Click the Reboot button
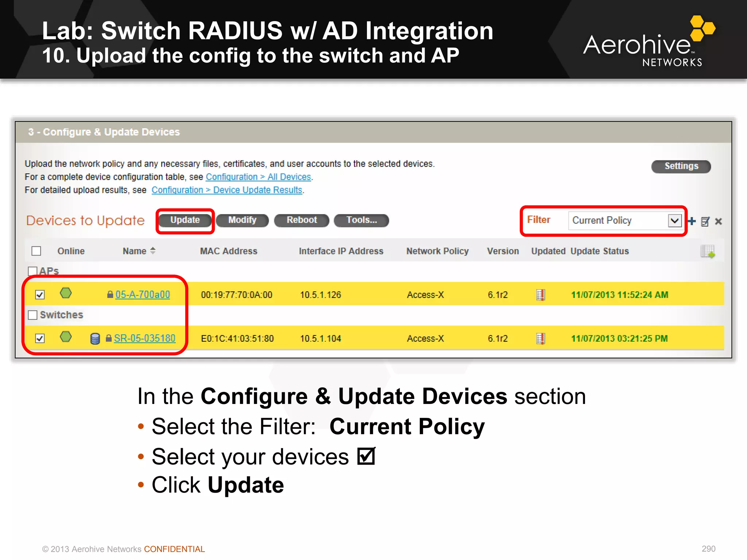Screen dimensions: 747x560 click(x=302, y=220)
